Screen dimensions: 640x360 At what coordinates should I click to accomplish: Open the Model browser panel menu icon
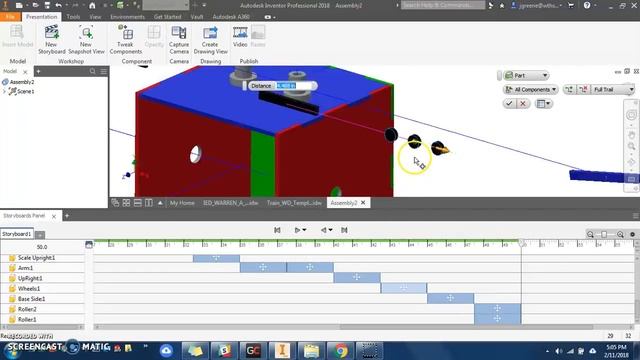coord(104,71)
